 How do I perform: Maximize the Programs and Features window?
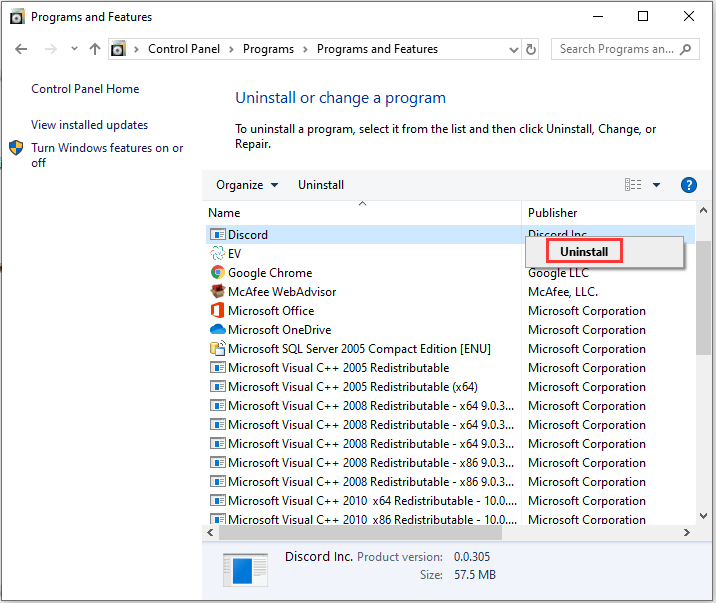[642, 16]
